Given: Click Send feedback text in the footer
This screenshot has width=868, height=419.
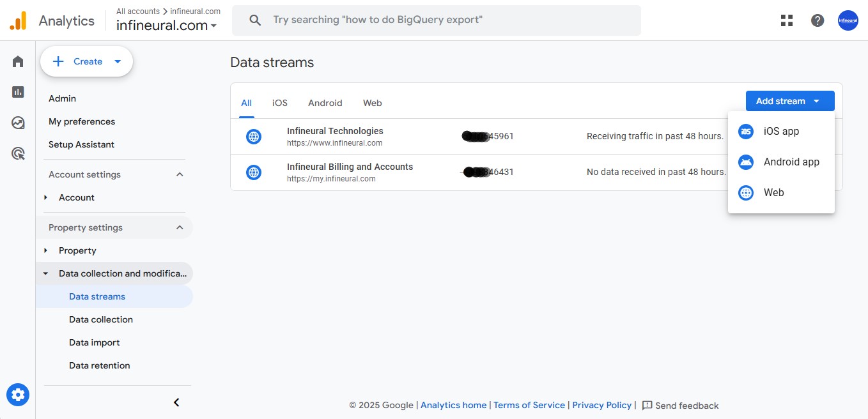Looking at the screenshot, I should 687,406.
